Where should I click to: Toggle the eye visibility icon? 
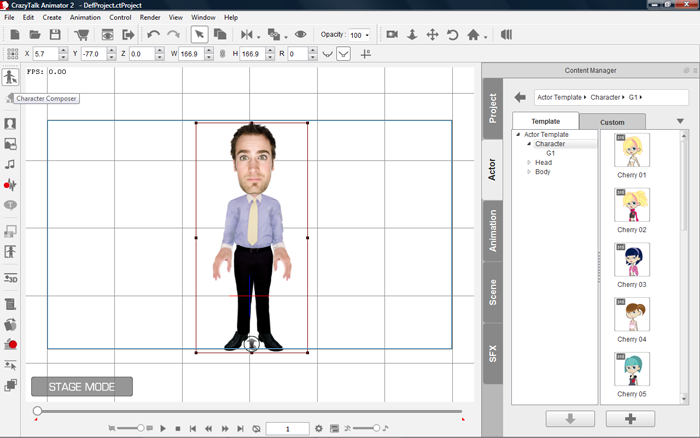coord(300,35)
